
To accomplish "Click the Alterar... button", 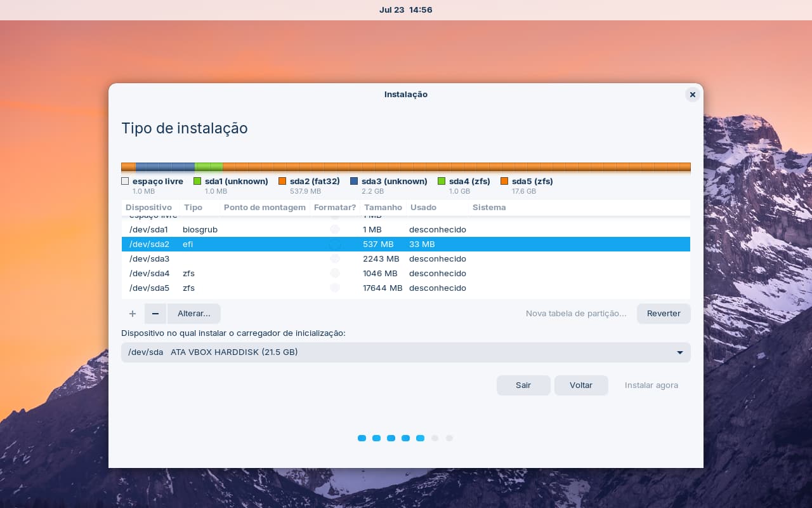I will tap(193, 314).
